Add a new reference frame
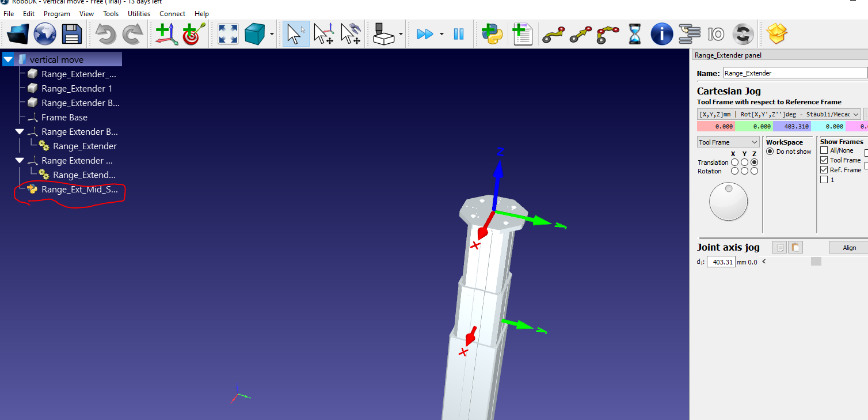 166,35
